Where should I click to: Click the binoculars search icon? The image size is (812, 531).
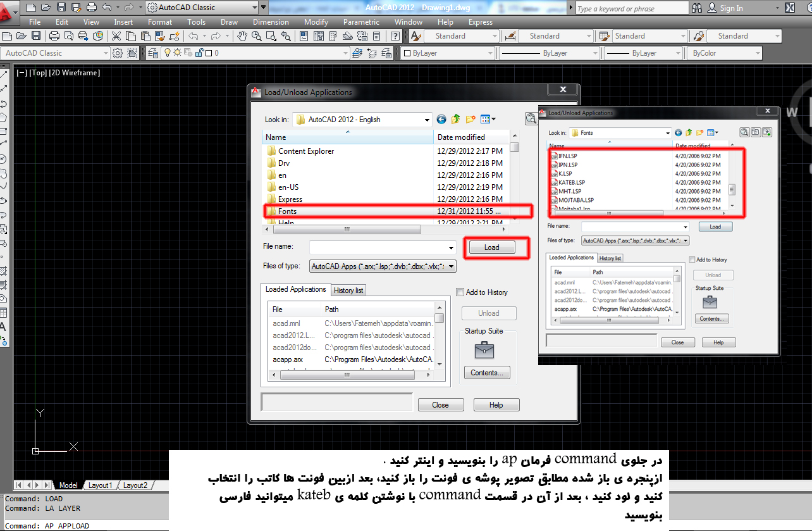[x=697, y=8]
